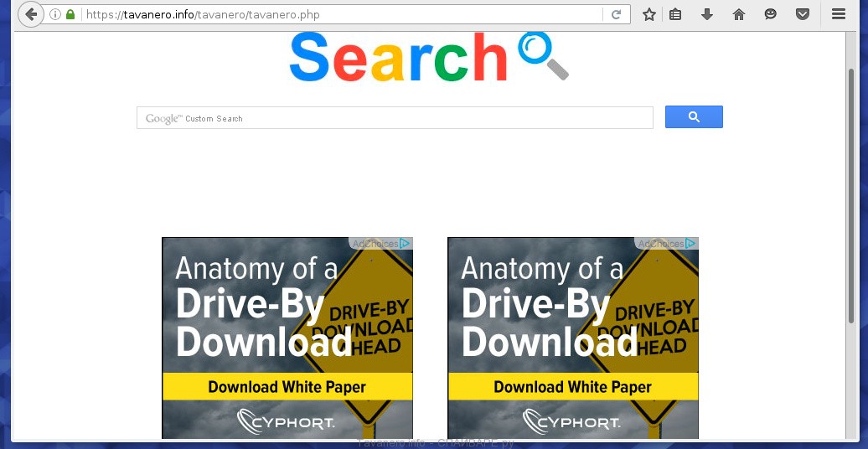The width and height of the screenshot is (868, 449).
Task: Click Download White Paper on right ad
Action: pos(572,387)
